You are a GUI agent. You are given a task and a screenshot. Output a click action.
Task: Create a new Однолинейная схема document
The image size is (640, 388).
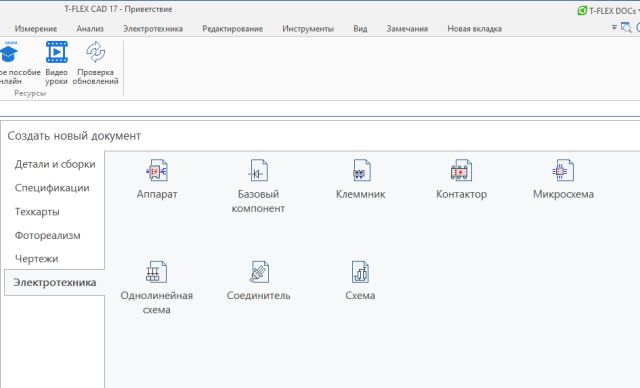[x=157, y=288]
